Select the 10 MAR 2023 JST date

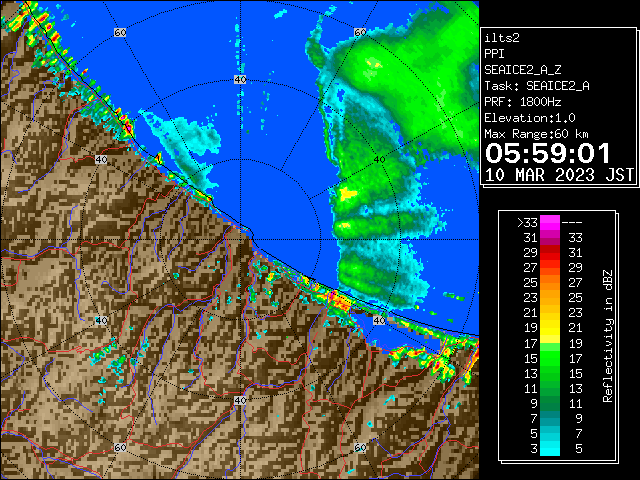[559, 175]
